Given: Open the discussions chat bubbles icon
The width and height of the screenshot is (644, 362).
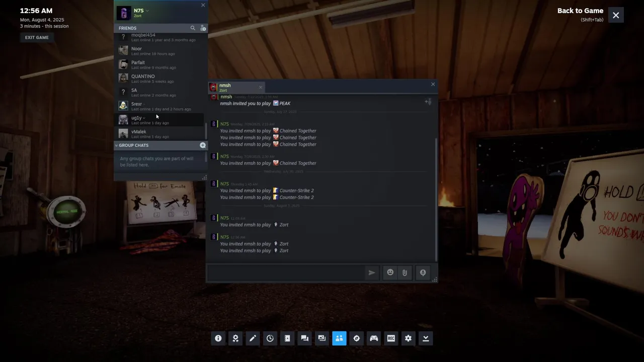Looking at the screenshot, I should tap(304, 338).
